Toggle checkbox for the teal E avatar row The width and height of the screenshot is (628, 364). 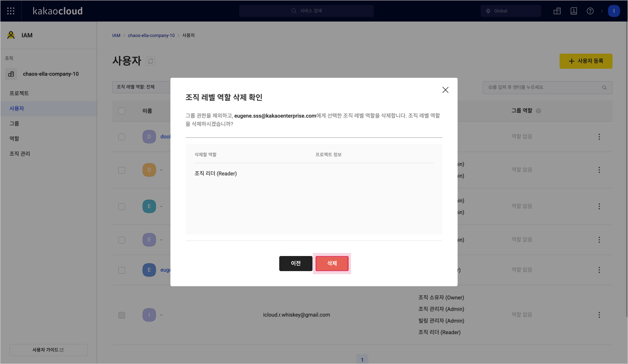[x=122, y=207]
